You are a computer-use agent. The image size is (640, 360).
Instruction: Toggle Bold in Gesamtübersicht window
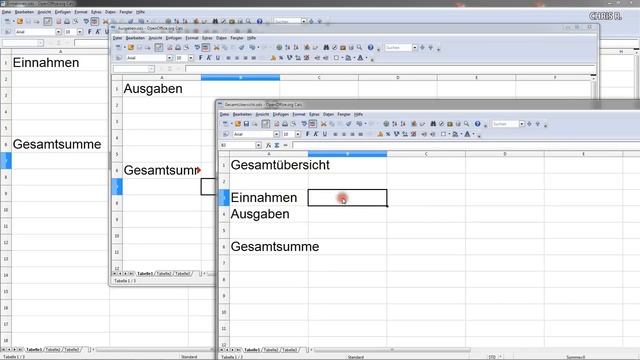[307, 134]
